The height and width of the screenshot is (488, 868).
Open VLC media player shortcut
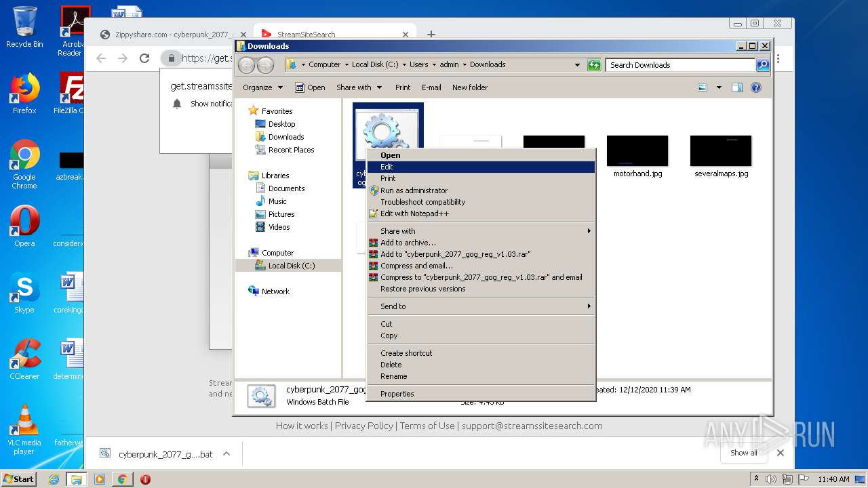tap(24, 430)
